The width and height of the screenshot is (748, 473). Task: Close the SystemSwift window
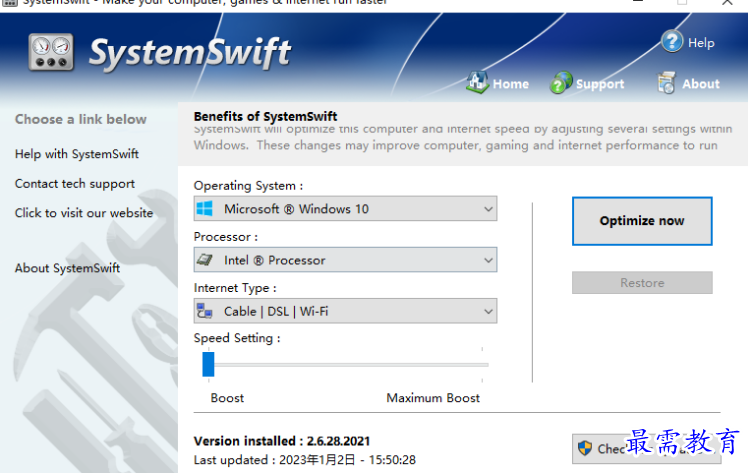[x=727, y=2]
